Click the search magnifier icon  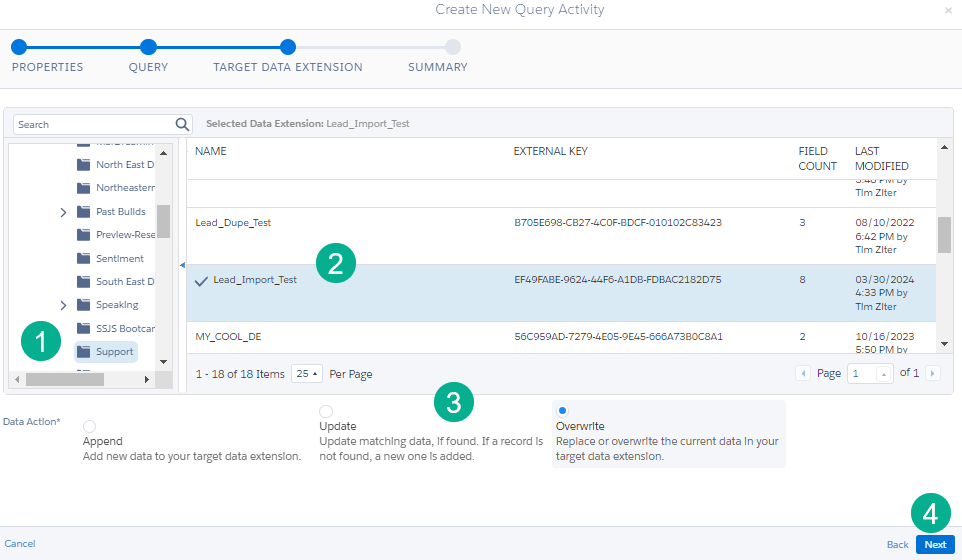[x=182, y=125]
